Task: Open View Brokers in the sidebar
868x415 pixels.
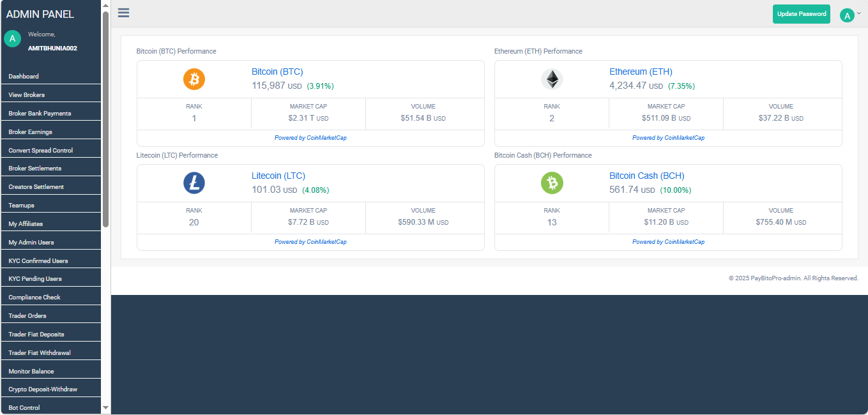Action: [27, 93]
